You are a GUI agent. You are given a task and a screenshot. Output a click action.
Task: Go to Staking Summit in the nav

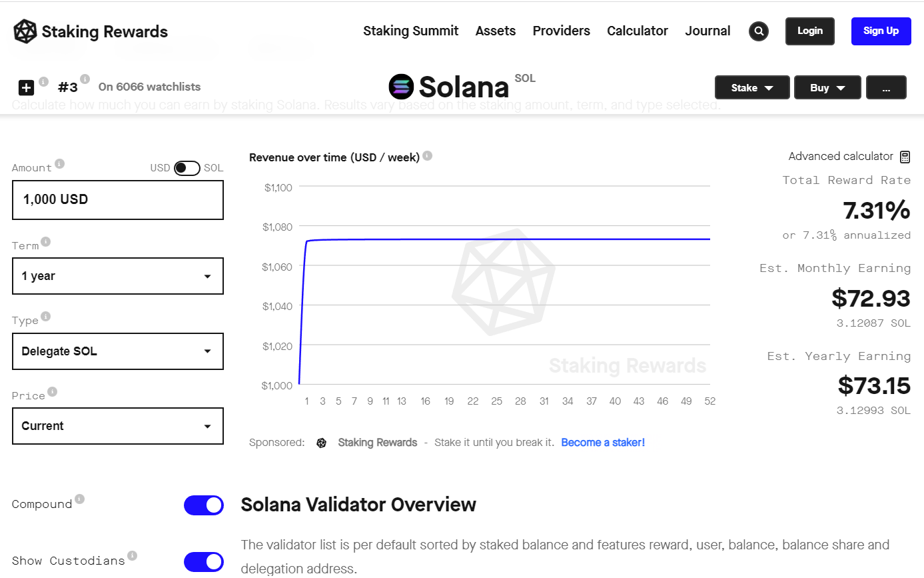(x=411, y=31)
